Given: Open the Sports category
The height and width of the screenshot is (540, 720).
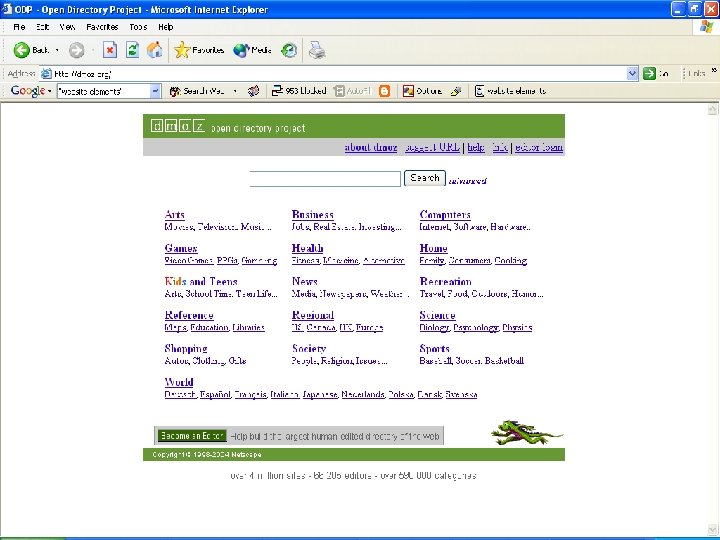Looking at the screenshot, I should (434, 349).
